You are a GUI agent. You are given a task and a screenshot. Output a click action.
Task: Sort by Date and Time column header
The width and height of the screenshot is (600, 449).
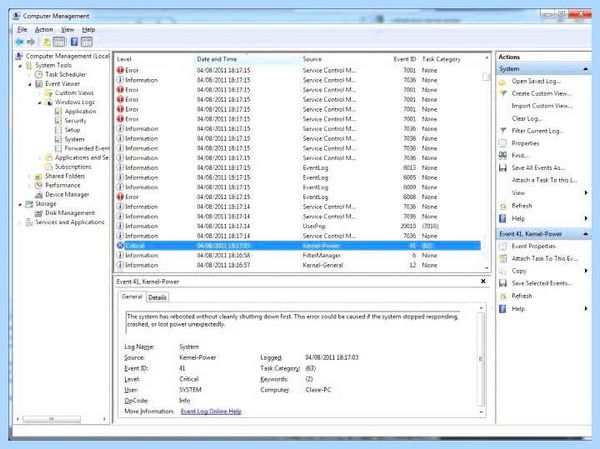pos(217,59)
